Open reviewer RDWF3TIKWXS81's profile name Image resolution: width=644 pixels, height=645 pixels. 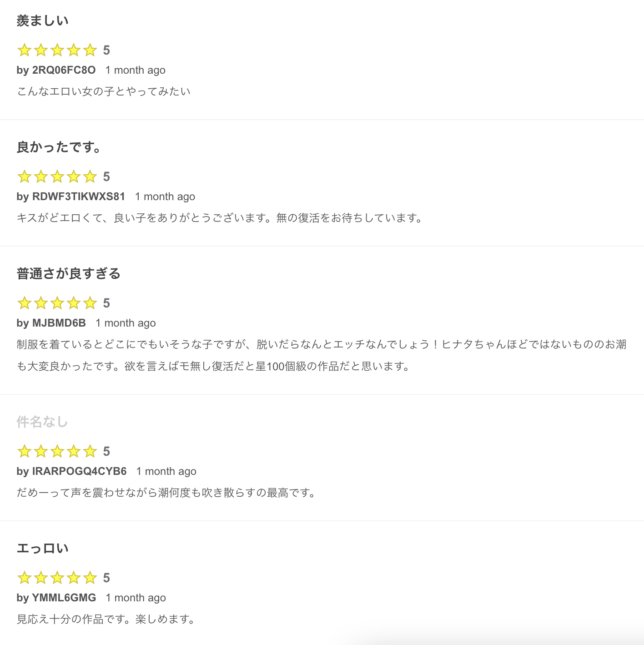[x=78, y=197]
